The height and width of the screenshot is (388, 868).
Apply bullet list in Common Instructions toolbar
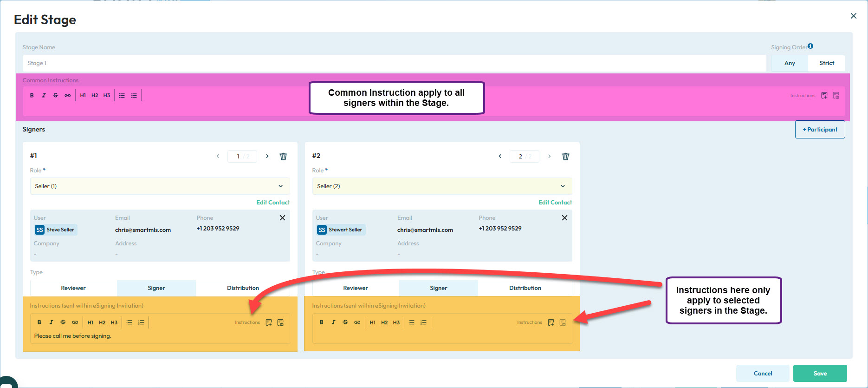coord(122,96)
